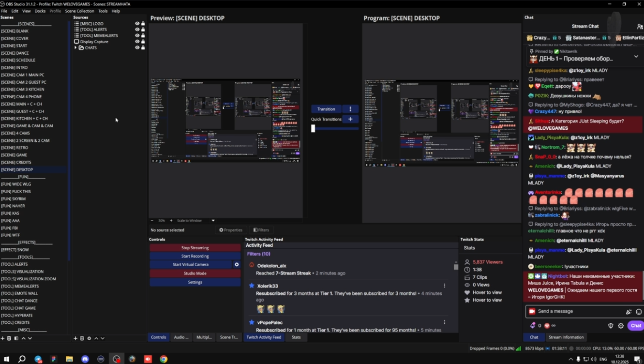
Task: Click the Stop Streaming button
Action: [195, 248]
